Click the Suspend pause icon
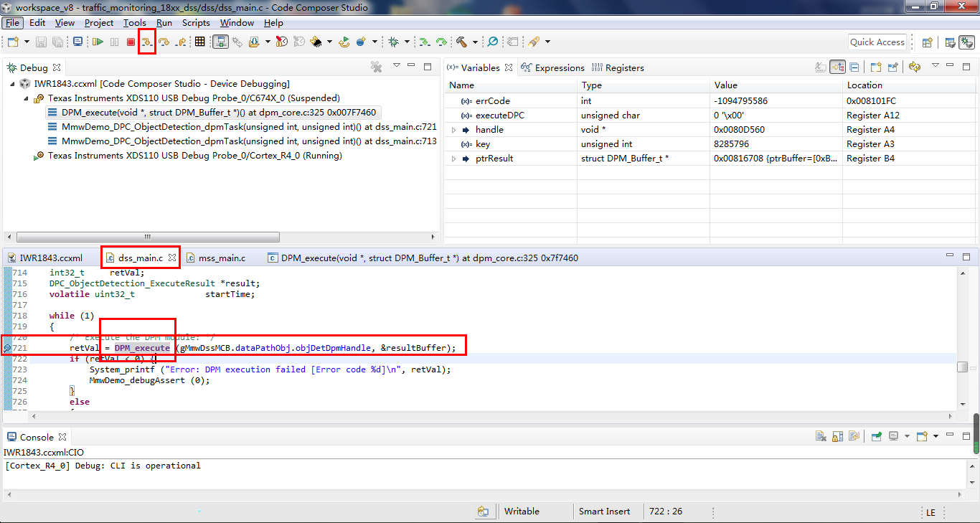980x523 pixels. pos(114,42)
